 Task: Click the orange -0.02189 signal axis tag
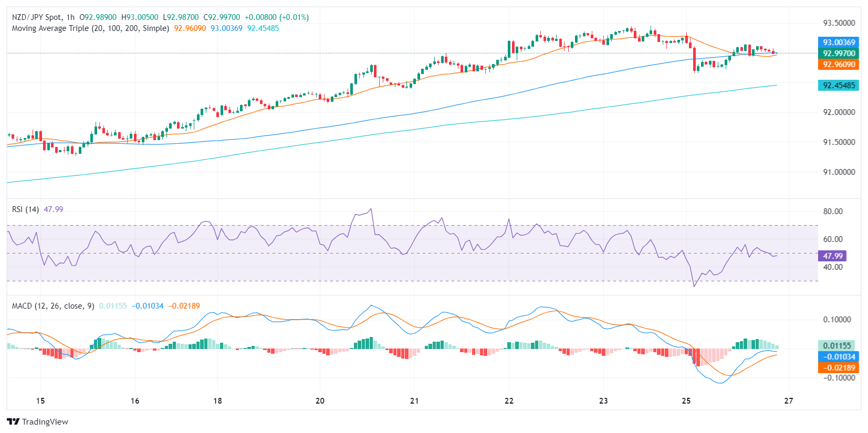tap(839, 367)
